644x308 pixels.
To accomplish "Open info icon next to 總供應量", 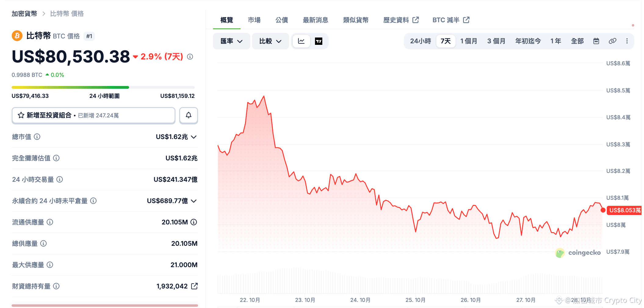I will click(43, 243).
